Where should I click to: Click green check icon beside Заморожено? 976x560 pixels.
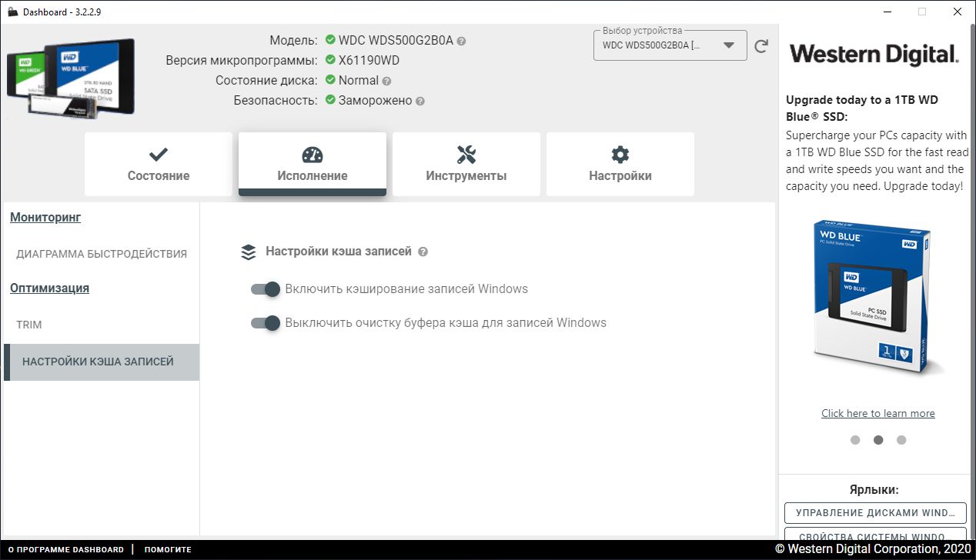[330, 100]
